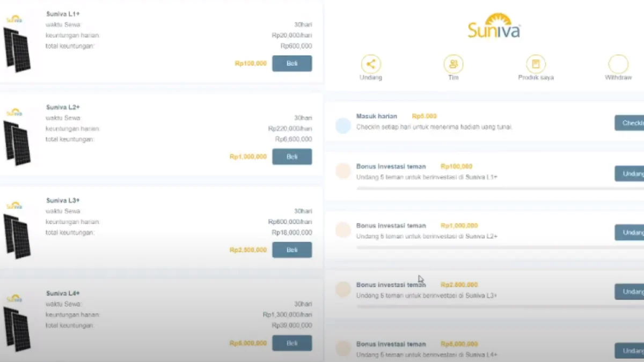Click the blue Masuk harian circle icon
This screenshot has height=362, width=644.
click(x=343, y=126)
